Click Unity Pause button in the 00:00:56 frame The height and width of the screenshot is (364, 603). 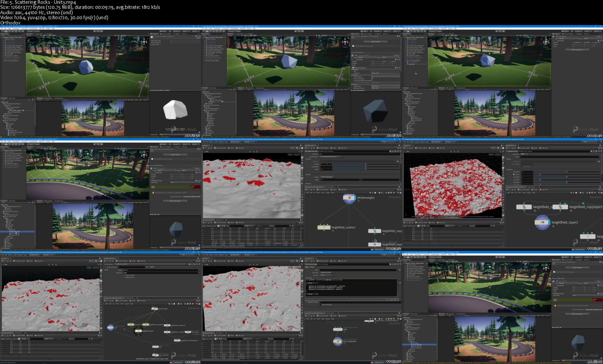[x=98, y=31]
